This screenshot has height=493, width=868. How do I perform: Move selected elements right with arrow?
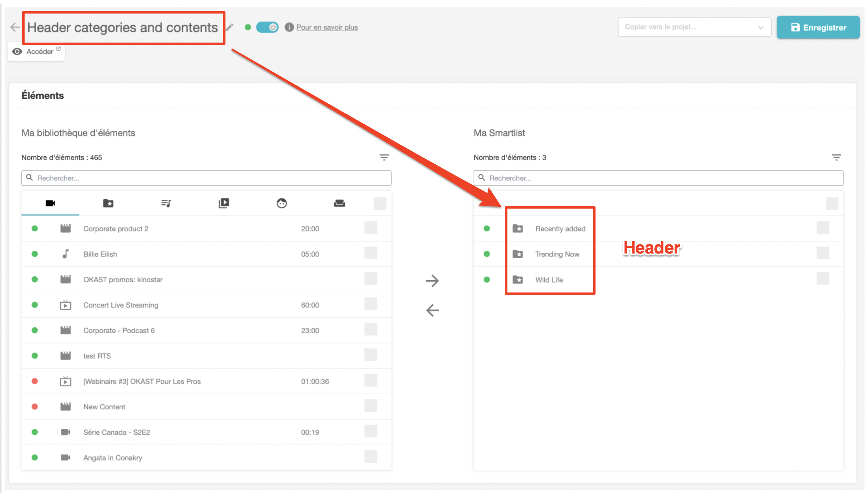(x=432, y=281)
